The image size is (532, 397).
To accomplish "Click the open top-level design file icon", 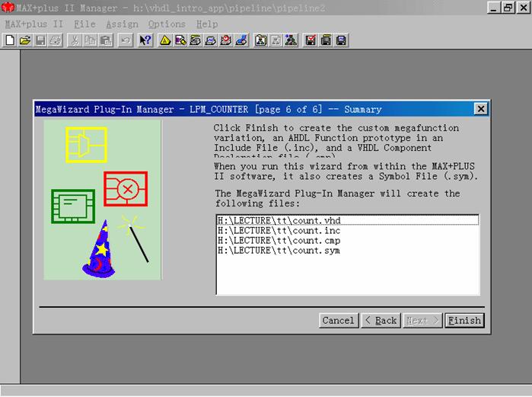I will (x=291, y=40).
